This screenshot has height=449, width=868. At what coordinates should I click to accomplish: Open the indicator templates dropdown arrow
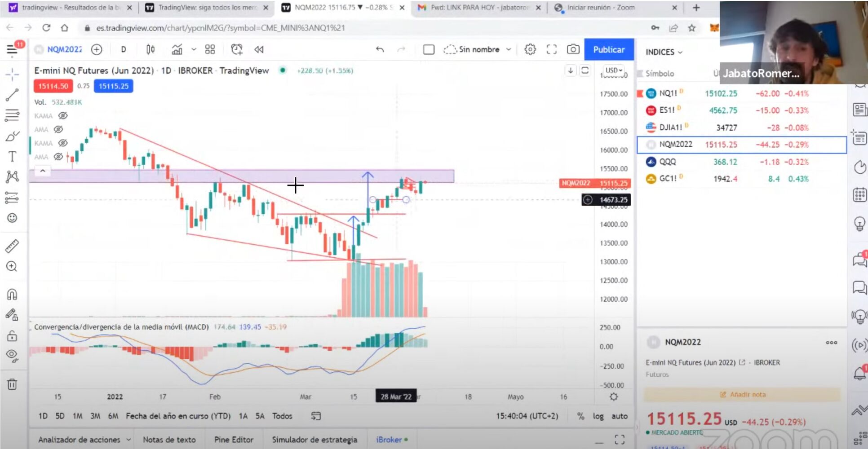click(x=194, y=49)
